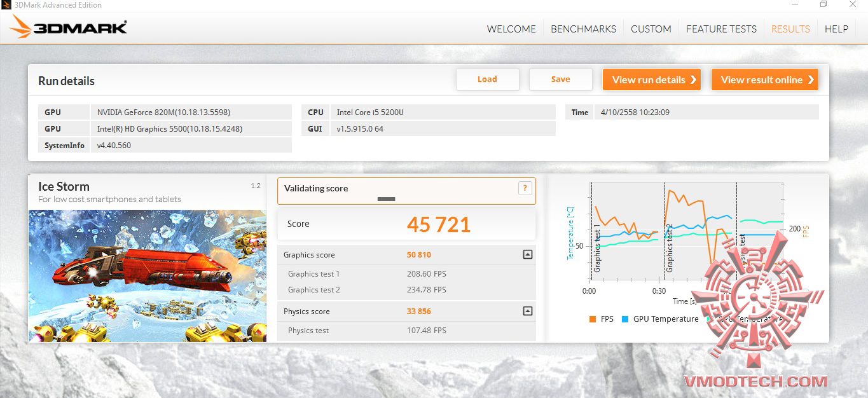This screenshot has height=398, width=868.
Task: Click the blue GPU Temperature legend swatch
Action: [x=625, y=319]
